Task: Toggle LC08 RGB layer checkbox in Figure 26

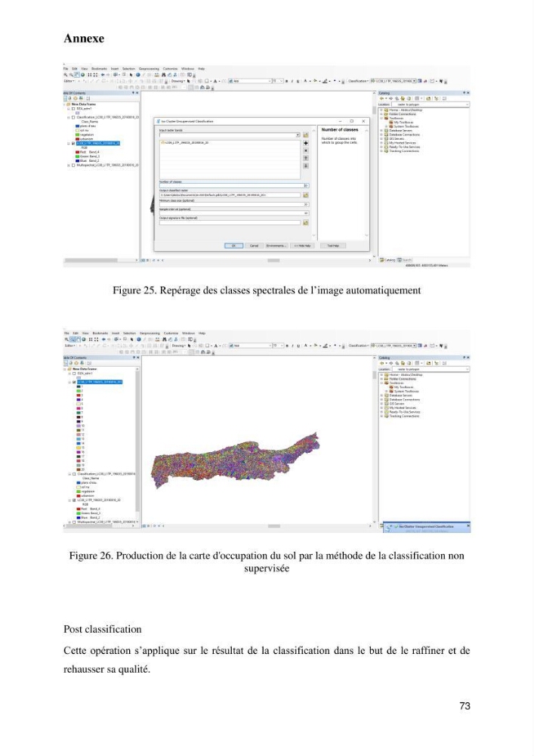Action: (x=74, y=500)
